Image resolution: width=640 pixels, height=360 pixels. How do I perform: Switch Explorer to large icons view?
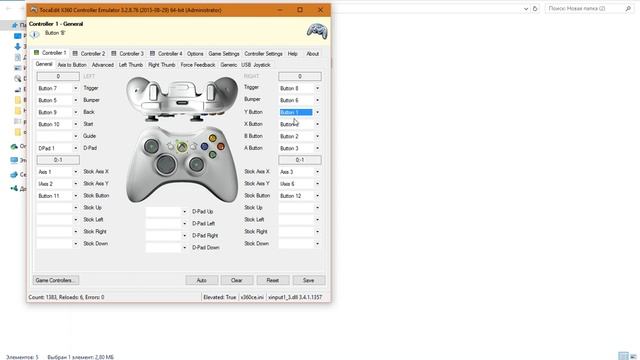pos(633,356)
